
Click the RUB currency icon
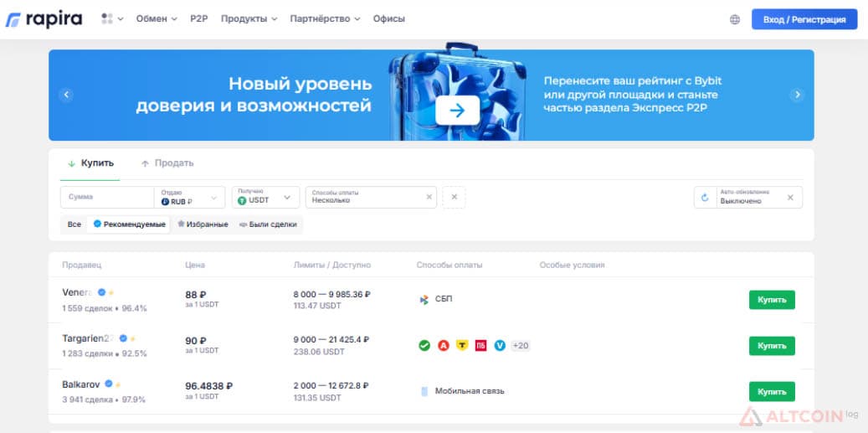click(x=165, y=202)
